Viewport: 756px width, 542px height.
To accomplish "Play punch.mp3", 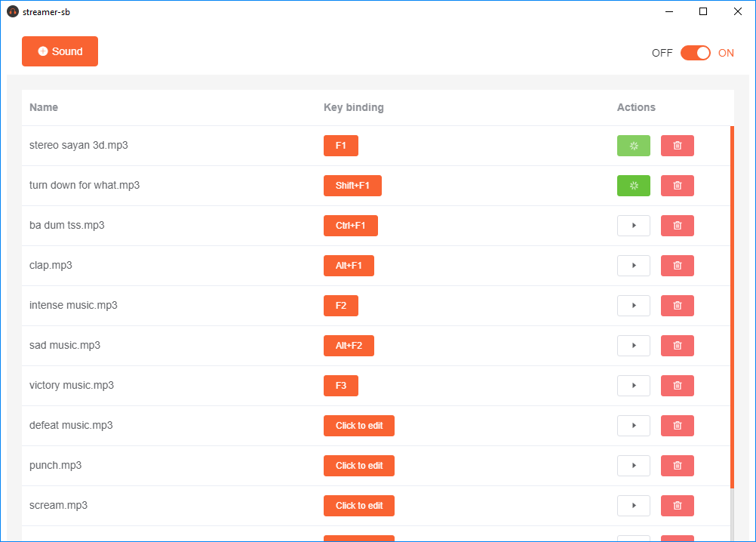I will tap(634, 466).
